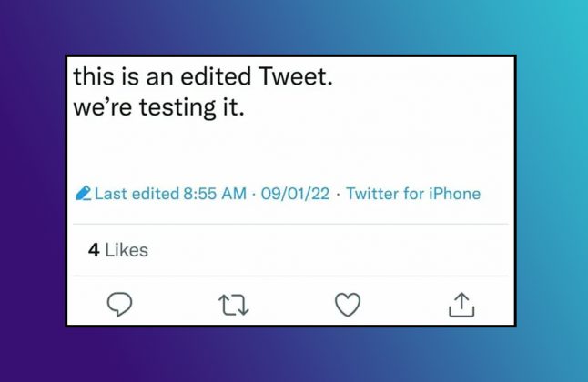Tap the reply speech bubble icon
This screenshot has width=588, height=382.
pyautogui.click(x=120, y=305)
